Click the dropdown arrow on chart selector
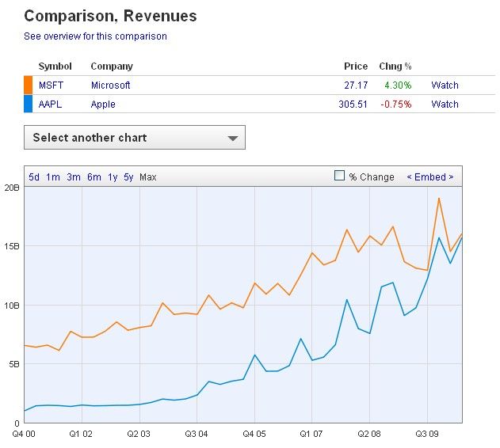Screen dimensions: 500x448 [233, 139]
